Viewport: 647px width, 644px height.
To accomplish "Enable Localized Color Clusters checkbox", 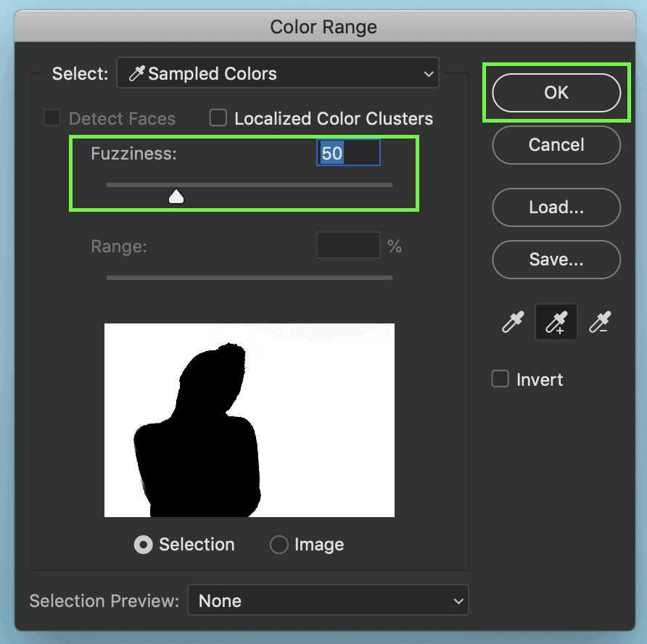I will (x=218, y=117).
